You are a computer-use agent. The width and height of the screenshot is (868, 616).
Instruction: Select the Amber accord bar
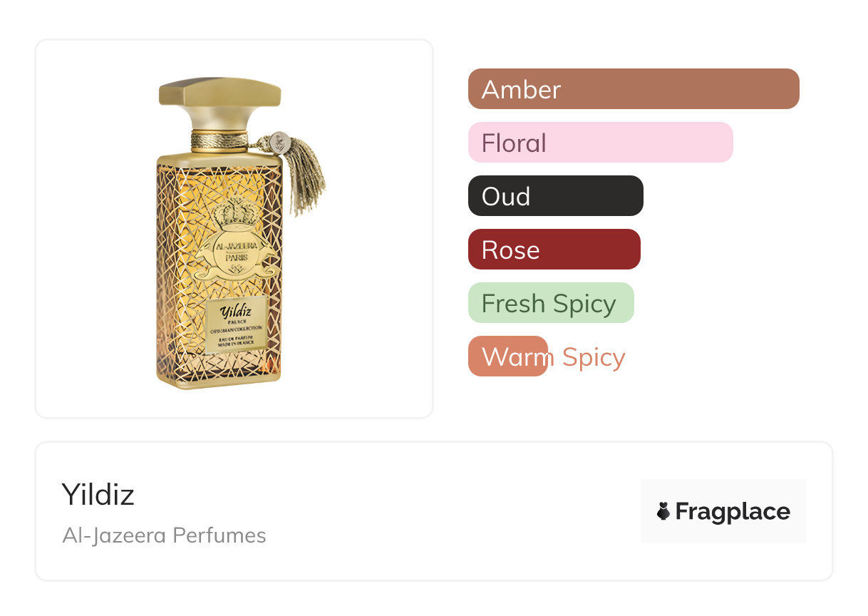click(x=633, y=89)
